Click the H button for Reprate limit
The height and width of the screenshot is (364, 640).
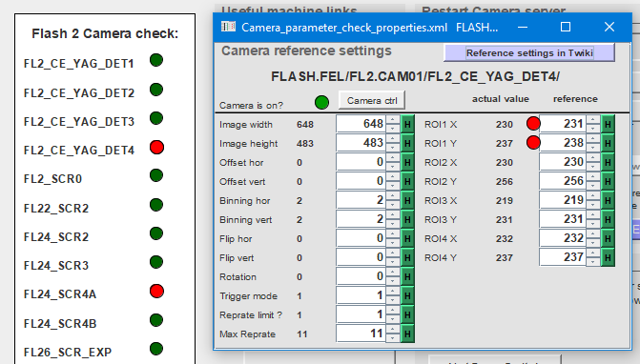pyautogui.click(x=407, y=314)
